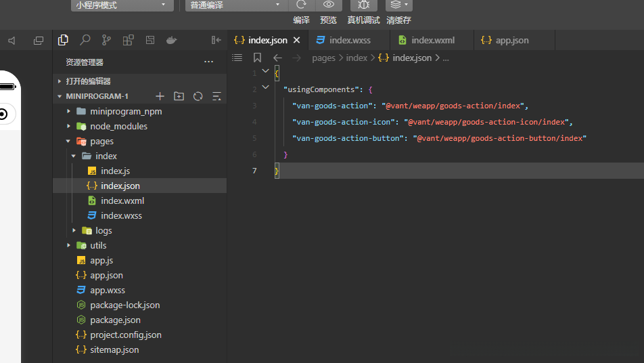Image resolution: width=644 pixels, height=363 pixels.
Task: Open the source control icon
Action: point(106,40)
